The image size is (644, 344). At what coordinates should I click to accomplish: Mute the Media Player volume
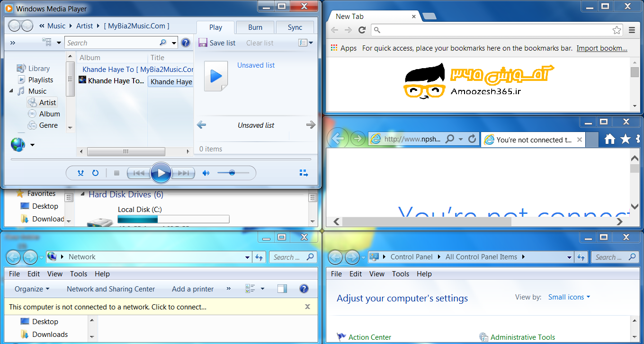206,173
